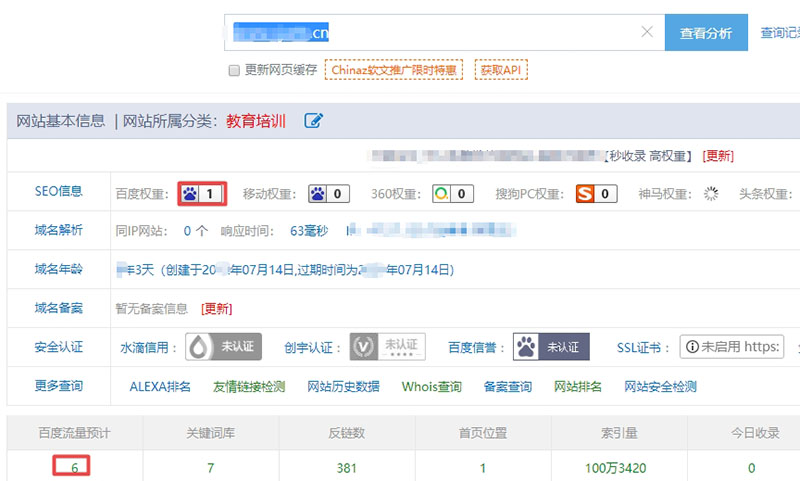
Task: Click the 创宇认证 未认证 badge
Action: 388,347
